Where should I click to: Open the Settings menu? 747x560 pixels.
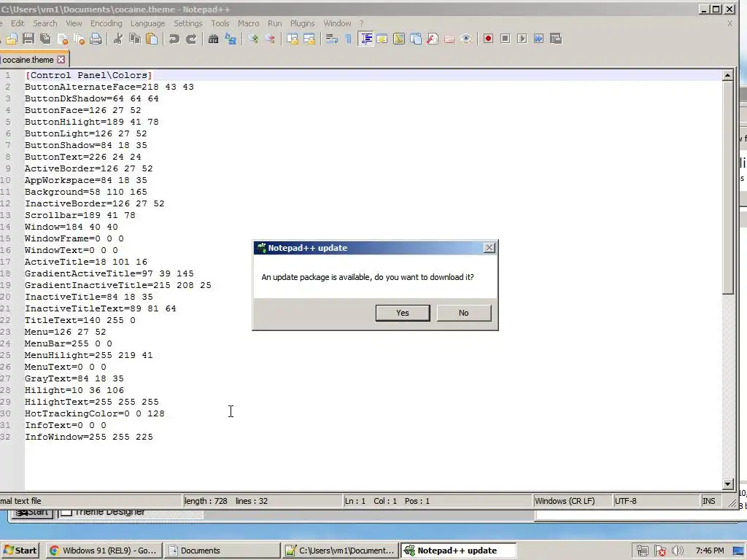click(187, 23)
